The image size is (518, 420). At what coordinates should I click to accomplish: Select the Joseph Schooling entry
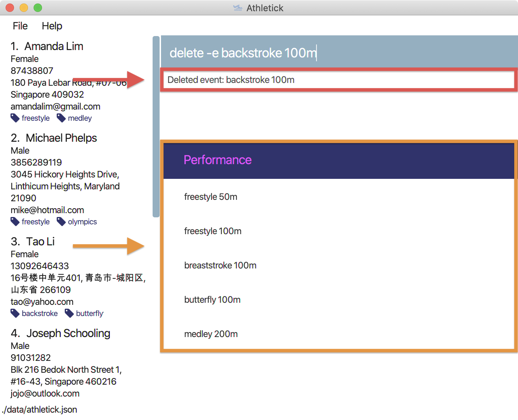77,363
